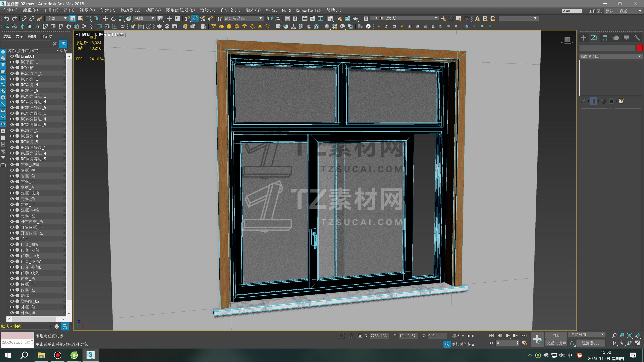Click the Play Animation button

pos(507,336)
